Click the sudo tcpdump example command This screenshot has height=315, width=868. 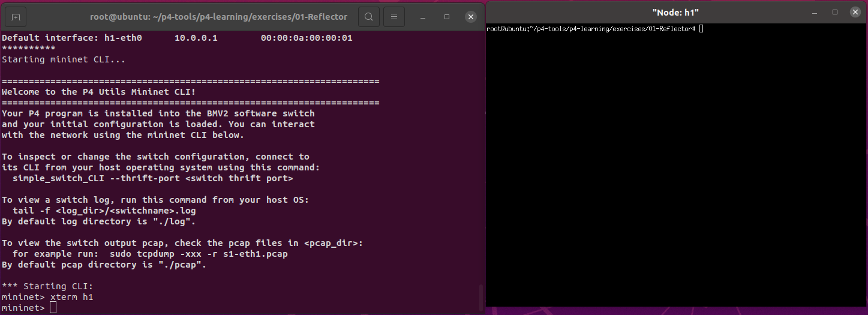tap(198, 254)
